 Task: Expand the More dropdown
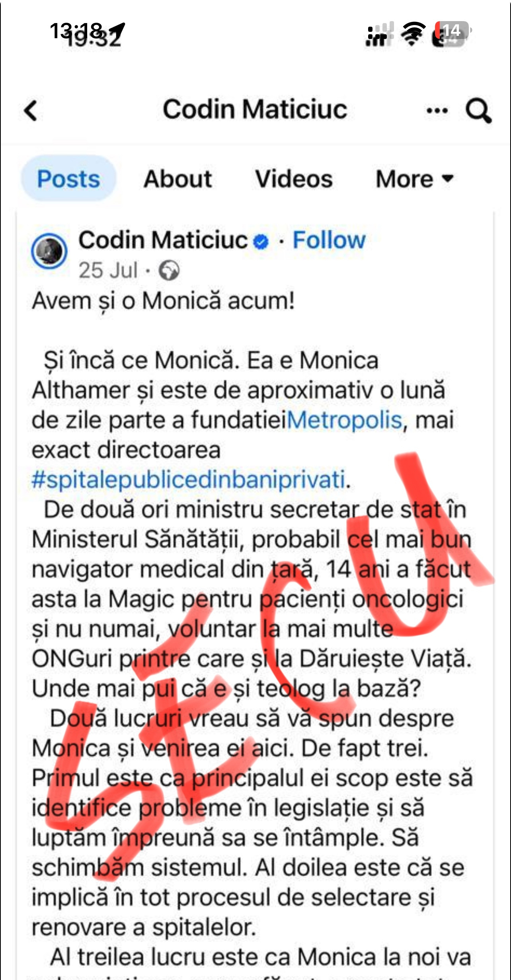point(415,179)
